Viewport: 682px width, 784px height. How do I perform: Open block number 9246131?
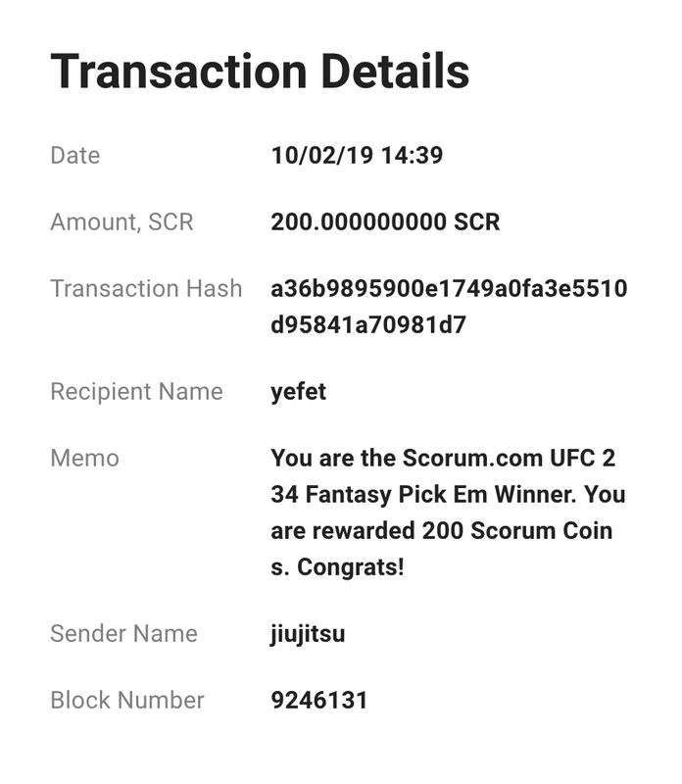point(319,700)
